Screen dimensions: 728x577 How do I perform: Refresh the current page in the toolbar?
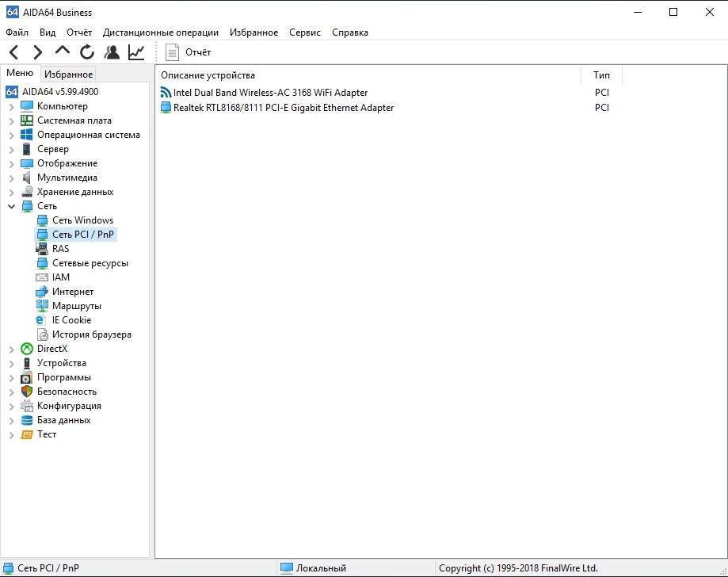87,52
